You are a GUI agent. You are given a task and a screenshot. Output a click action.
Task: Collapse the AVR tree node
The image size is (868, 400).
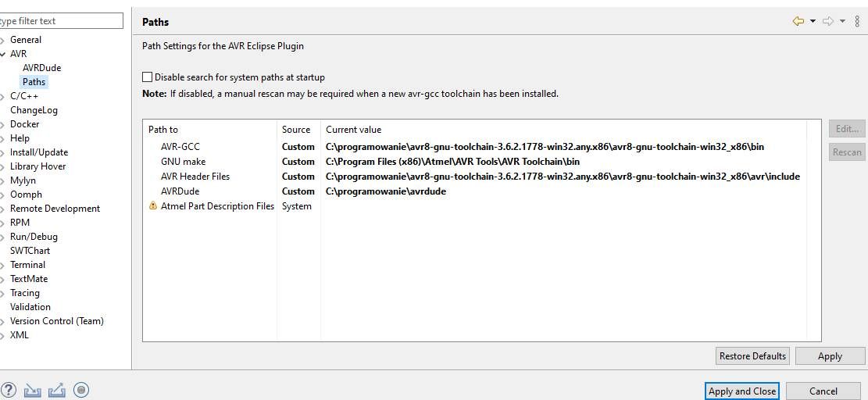click(2, 54)
